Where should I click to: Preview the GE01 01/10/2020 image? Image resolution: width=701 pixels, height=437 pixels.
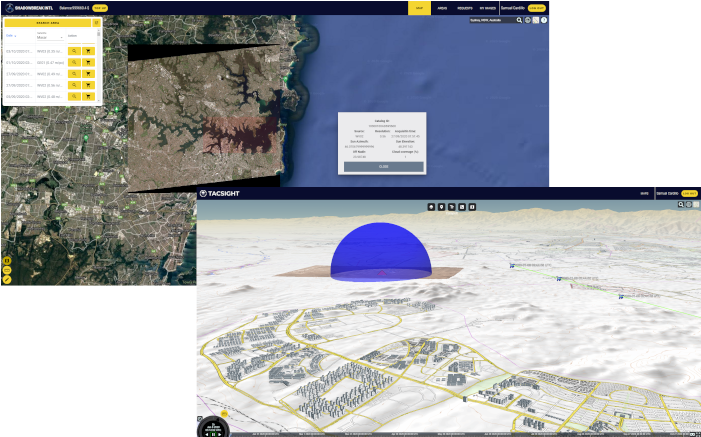74,62
